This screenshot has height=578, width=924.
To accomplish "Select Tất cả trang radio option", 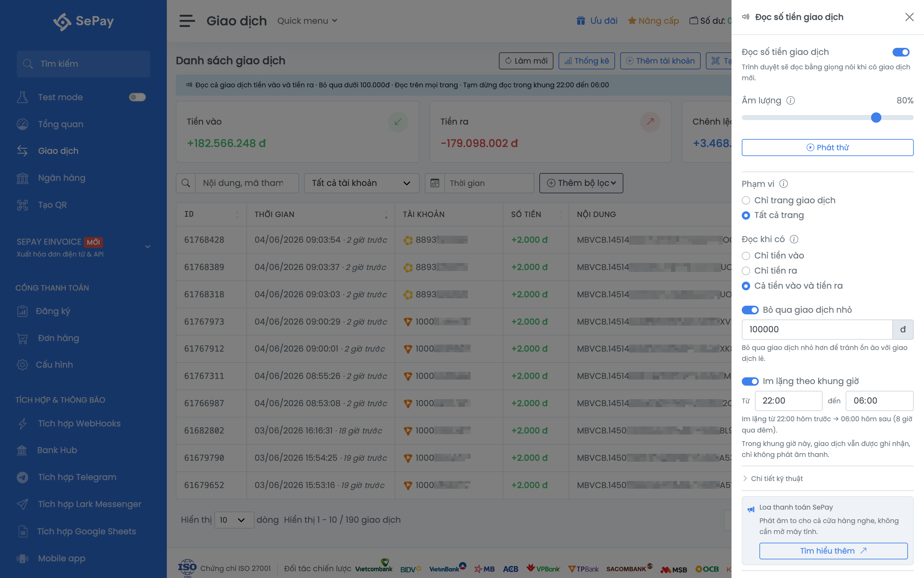I will pyautogui.click(x=746, y=215).
